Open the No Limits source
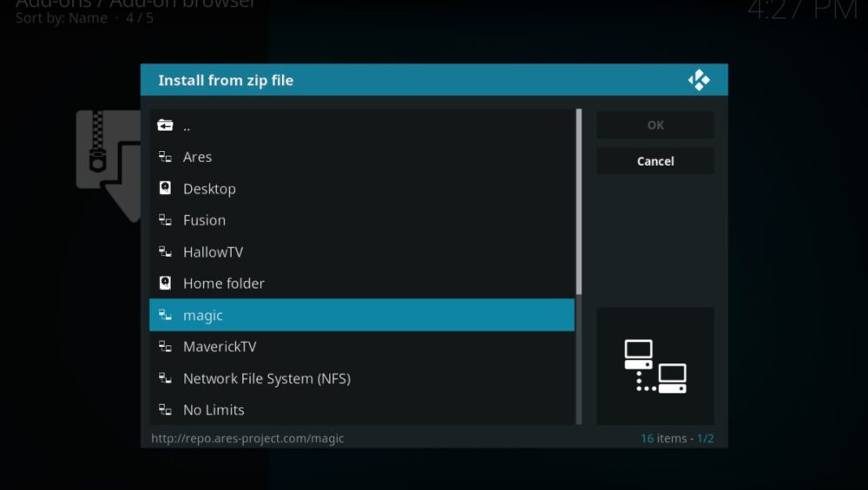 (x=362, y=410)
